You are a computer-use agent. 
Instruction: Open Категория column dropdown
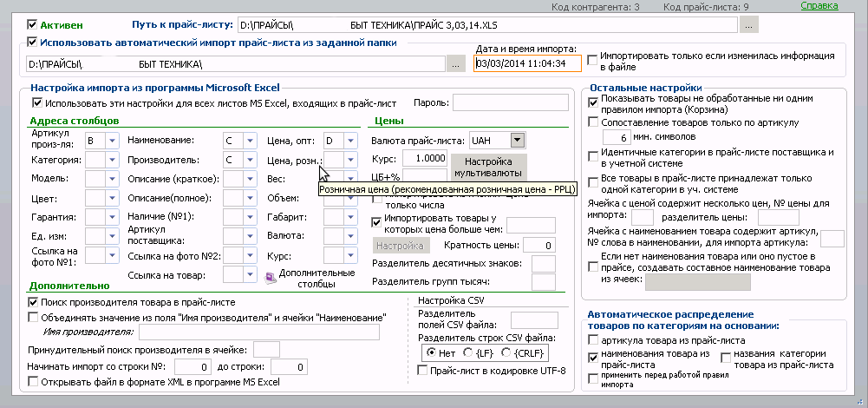point(112,161)
